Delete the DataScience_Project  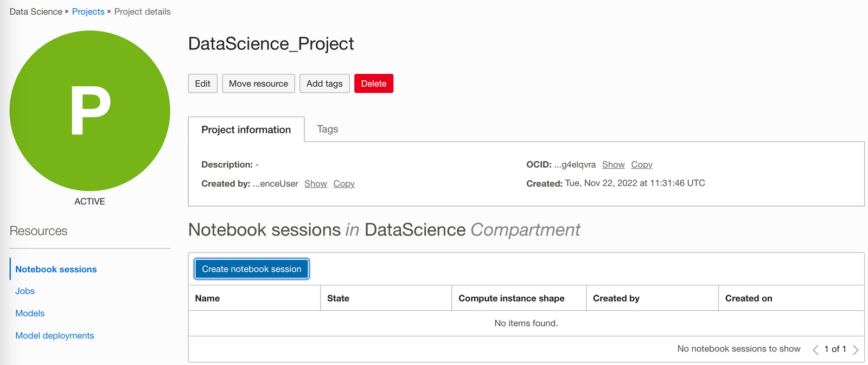coord(373,84)
